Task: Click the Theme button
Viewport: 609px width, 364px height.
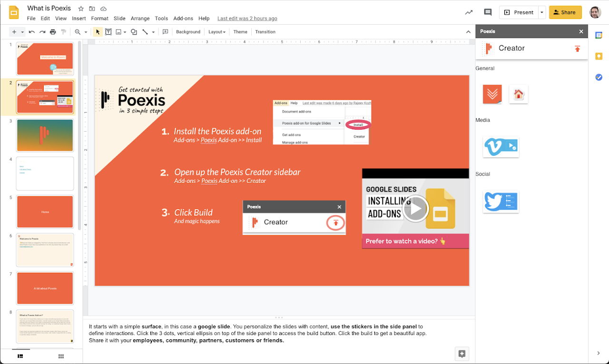Action: (240, 32)
